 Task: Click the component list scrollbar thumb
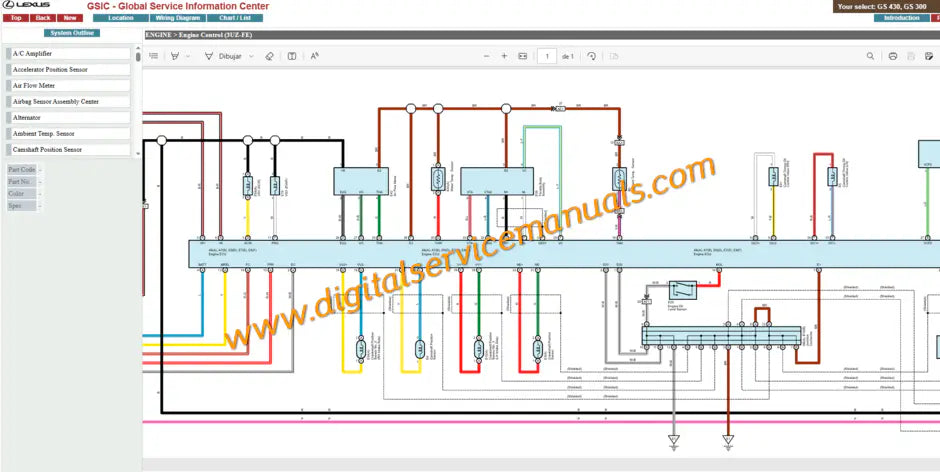pos(138,57)
